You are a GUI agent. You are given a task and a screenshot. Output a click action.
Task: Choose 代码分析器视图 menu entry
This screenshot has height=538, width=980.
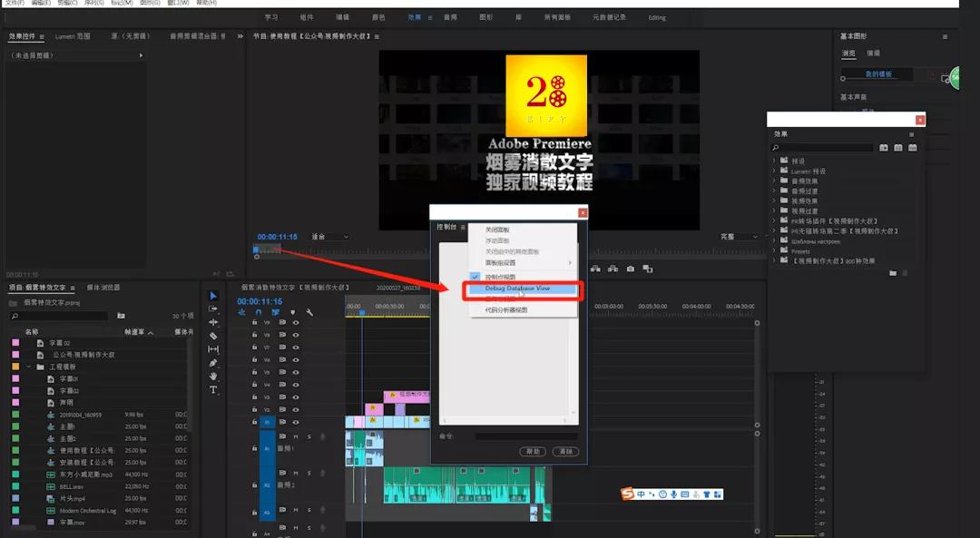coord(506,310)
